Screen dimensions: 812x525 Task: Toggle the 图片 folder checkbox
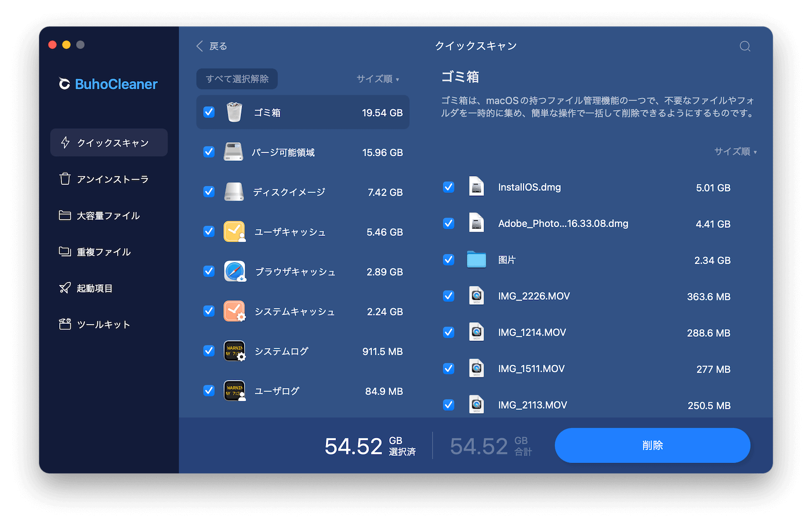coord(449,259)
